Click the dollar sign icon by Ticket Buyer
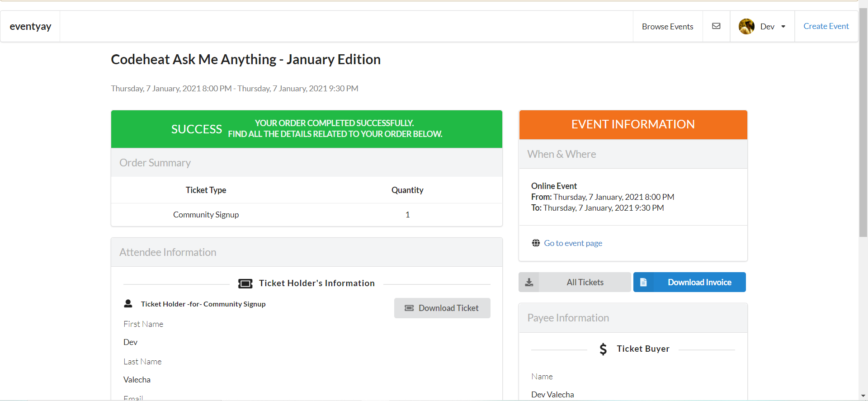 click(603, 349)
